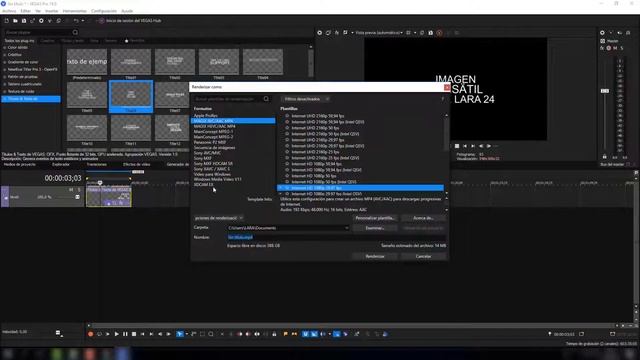Screen dimensions: 640x360
Task: Click the Renderizar button in the dialog
Action: [x=375, y=256]
